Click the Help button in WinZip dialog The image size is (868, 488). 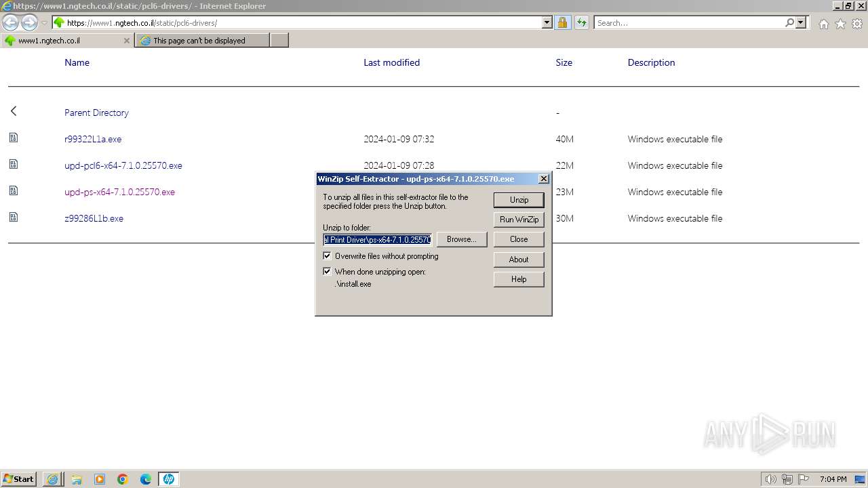tap(519, 279)
